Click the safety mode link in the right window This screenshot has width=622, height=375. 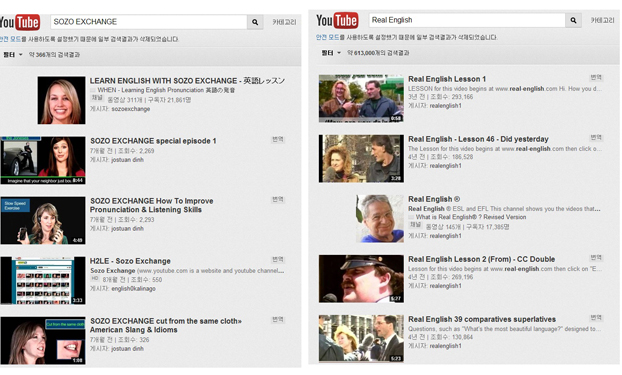[327, 37]
